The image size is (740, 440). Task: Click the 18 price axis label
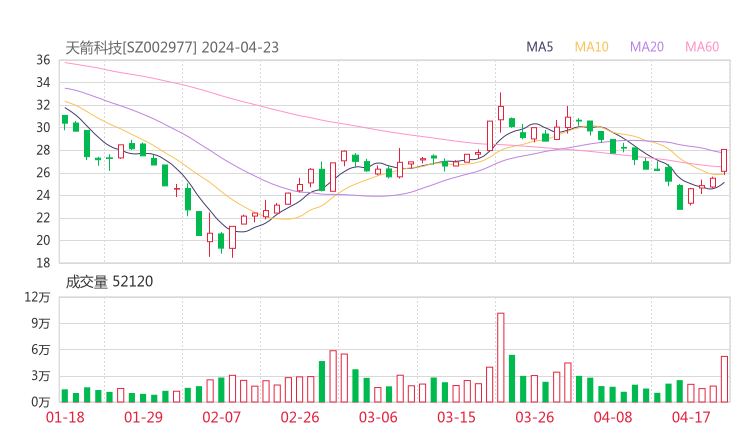(43, 262)
